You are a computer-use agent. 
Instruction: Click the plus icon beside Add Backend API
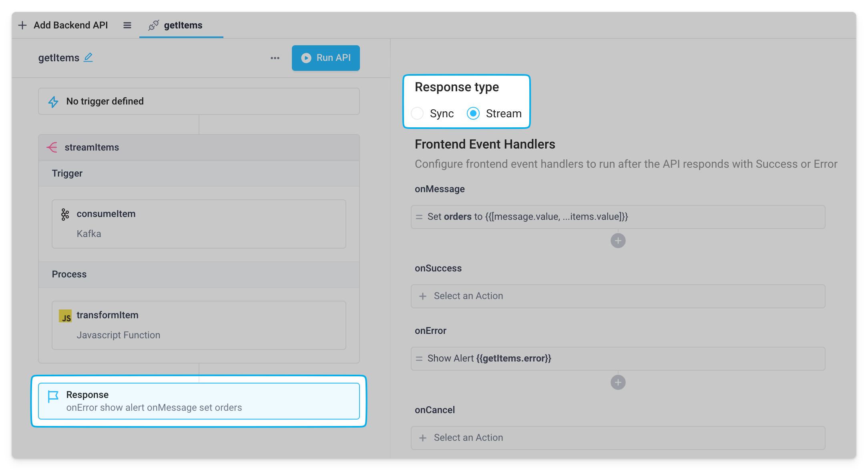point(22,25)
